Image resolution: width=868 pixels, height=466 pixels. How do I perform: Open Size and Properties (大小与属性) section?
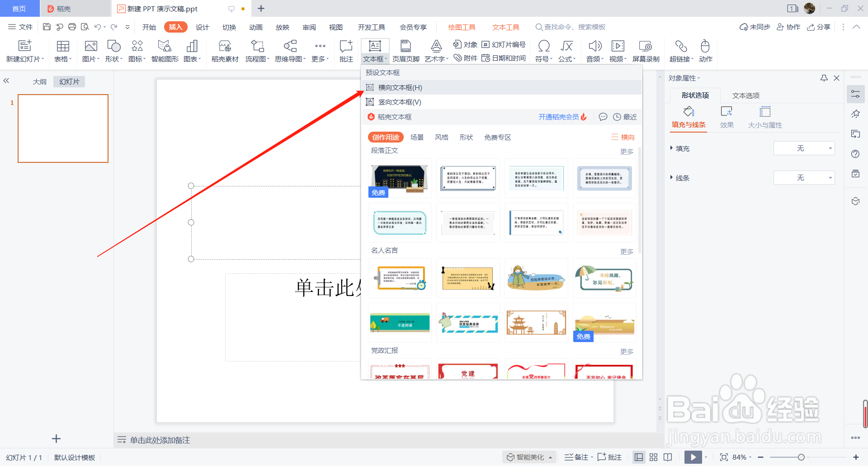pyautogui.click(x=765, y=118)
